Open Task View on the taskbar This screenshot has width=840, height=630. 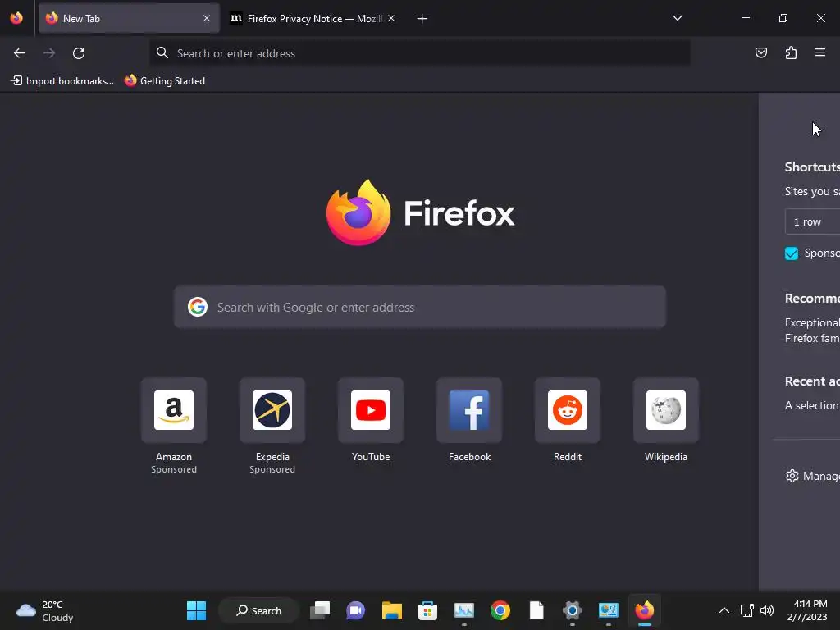point(321,610)
